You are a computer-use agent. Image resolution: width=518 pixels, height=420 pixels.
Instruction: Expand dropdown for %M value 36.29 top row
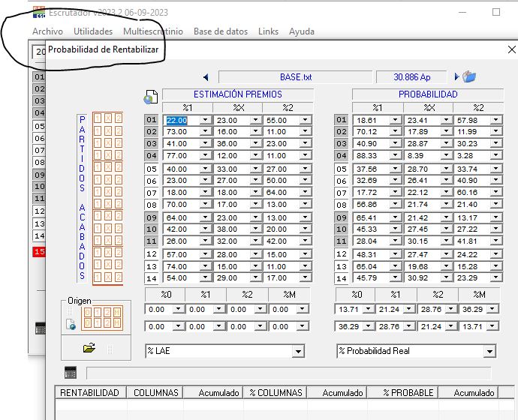pyautogui.click(x=492, y=309)
